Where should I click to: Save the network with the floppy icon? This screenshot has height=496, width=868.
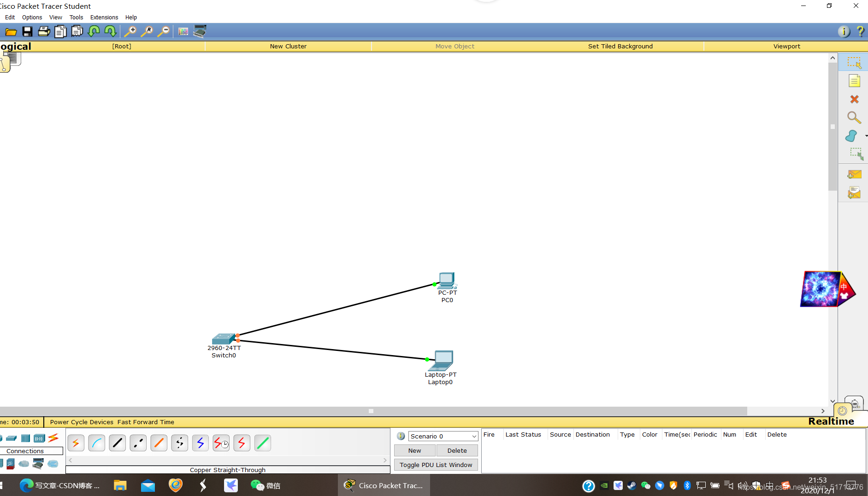click(27, 32)
